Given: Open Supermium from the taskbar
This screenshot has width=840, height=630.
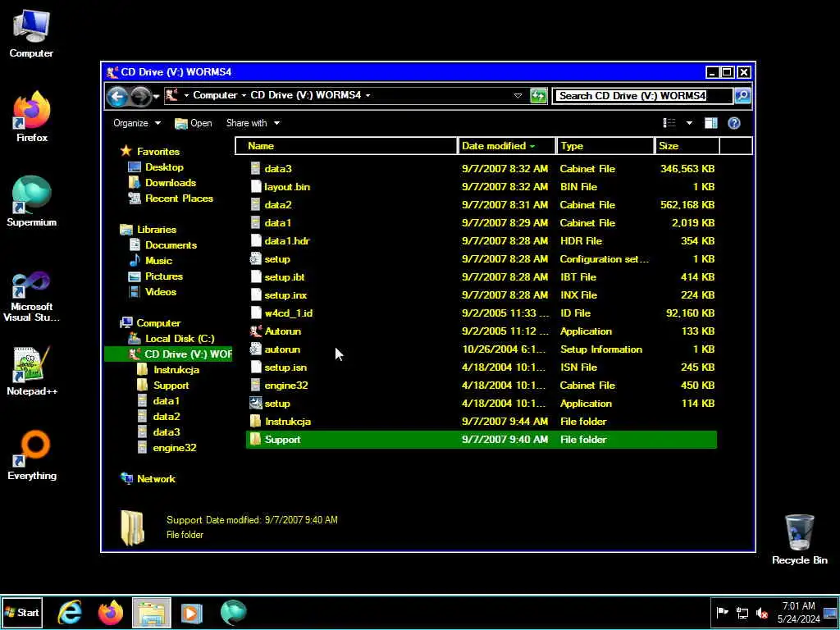Looking at the screenshot, I should pyautogui.click(x=233, y=612).
